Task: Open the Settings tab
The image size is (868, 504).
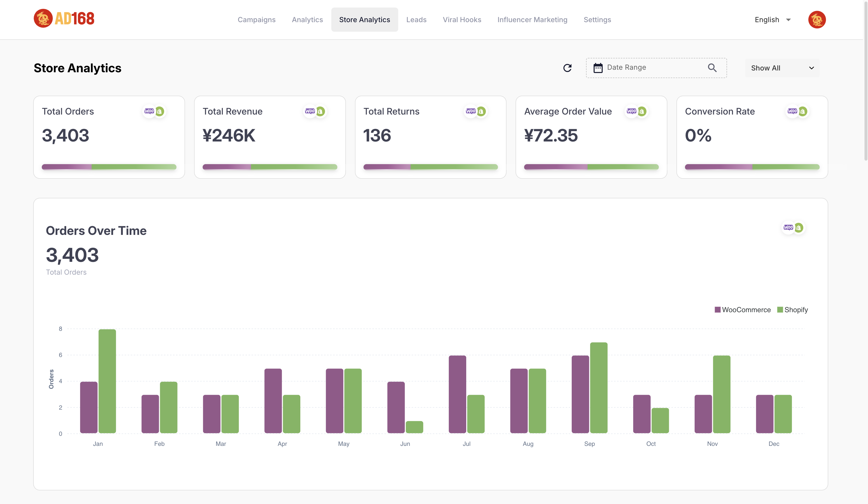Action: click(x=597, y=20)
